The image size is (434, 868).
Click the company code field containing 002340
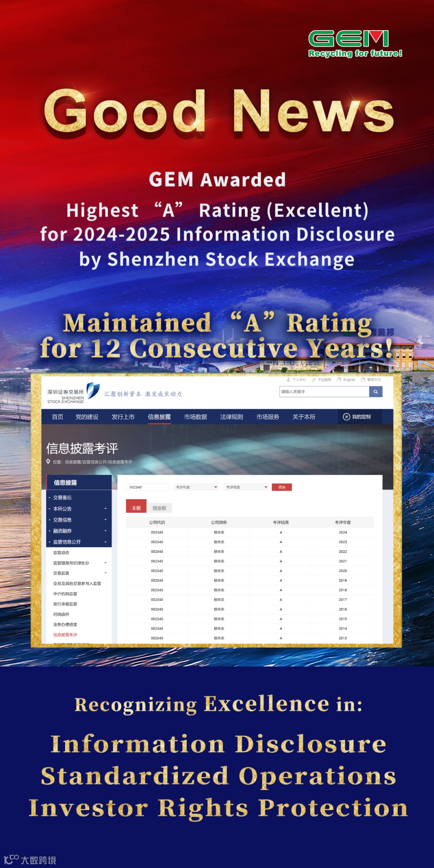[x=147, y=487]
